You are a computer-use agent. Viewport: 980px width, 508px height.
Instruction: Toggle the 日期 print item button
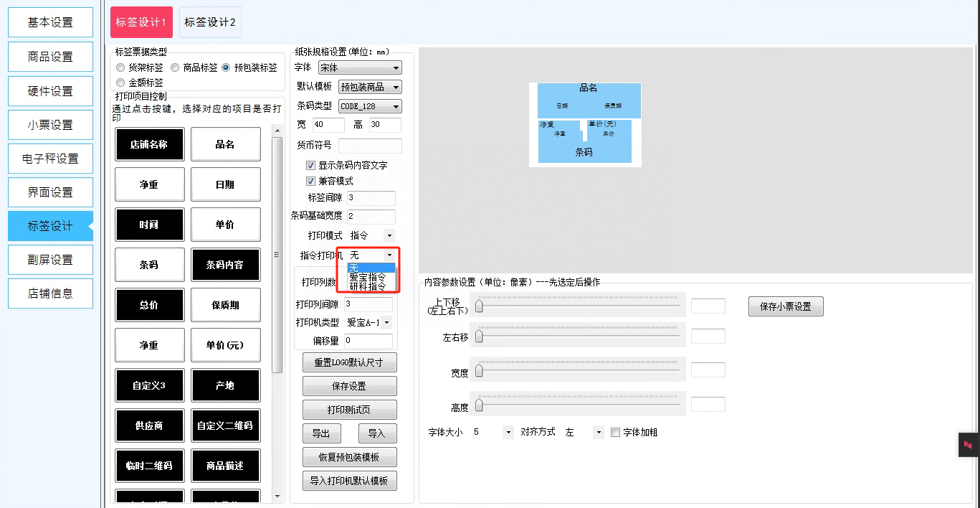[225, 184]
